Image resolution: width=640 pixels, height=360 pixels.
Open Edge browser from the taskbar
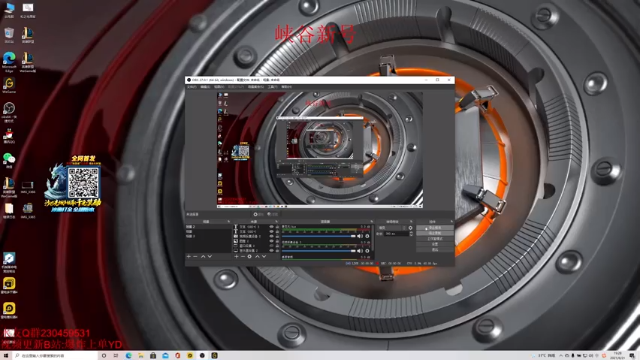point(129,356)
